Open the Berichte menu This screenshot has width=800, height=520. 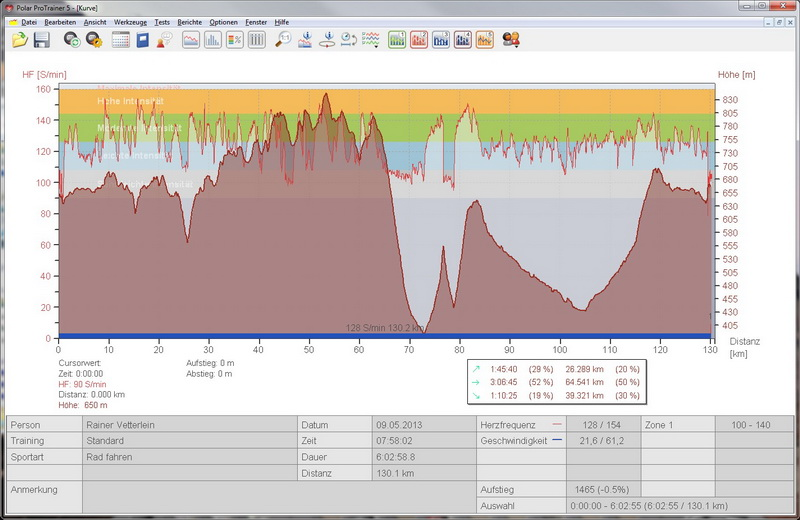(x=189, y=21)
